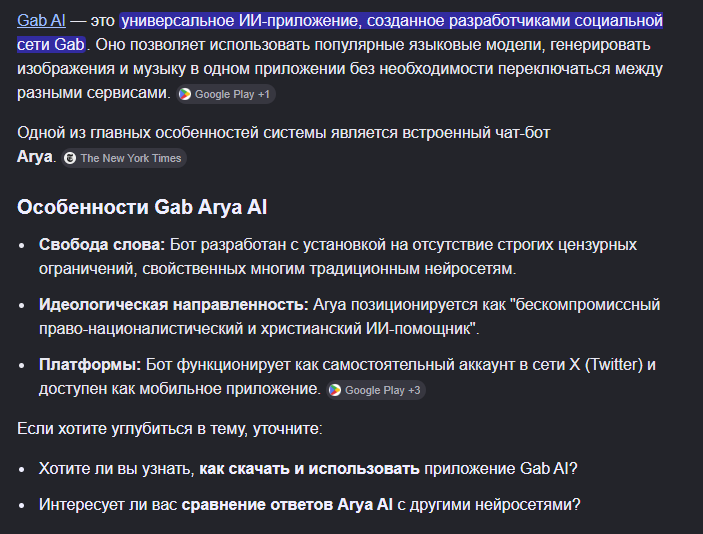Click the bold Arya chatbot name
703x534 pixels.
point(35,157)
